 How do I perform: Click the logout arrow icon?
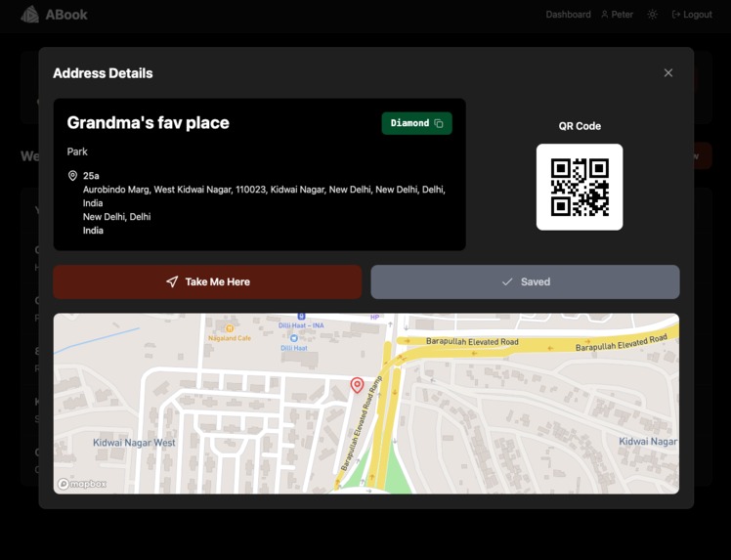[x=676, y=15]
